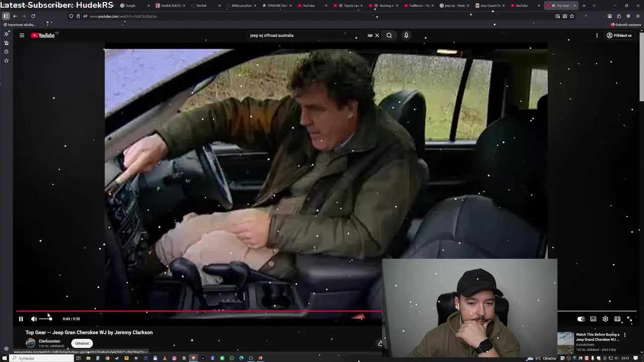The image size is (644, 362).
Task: Open the more options menu for the suggested video
Action: [625, 335]
